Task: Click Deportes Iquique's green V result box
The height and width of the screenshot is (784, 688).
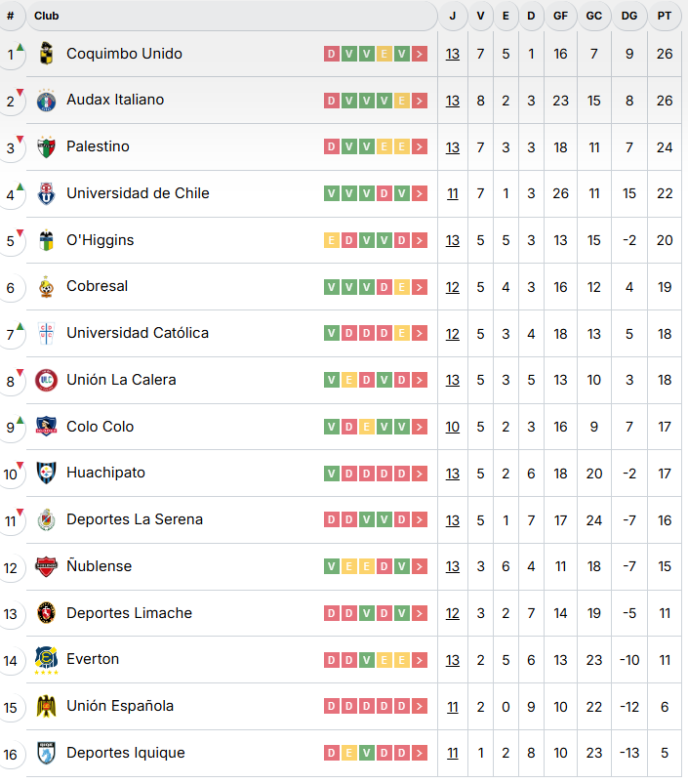Action: [366, 753]
